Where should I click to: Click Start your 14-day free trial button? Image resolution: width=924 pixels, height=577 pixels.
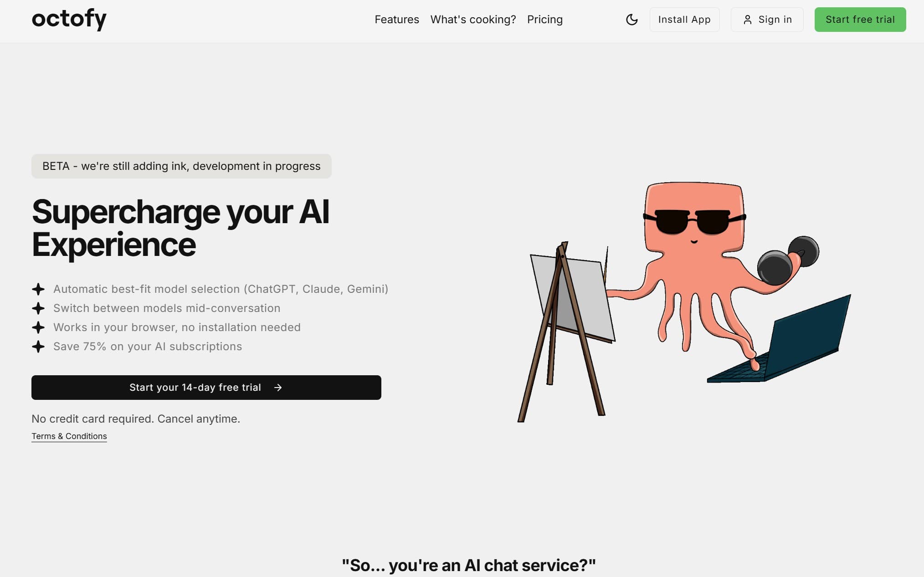(x=206, y=388)
